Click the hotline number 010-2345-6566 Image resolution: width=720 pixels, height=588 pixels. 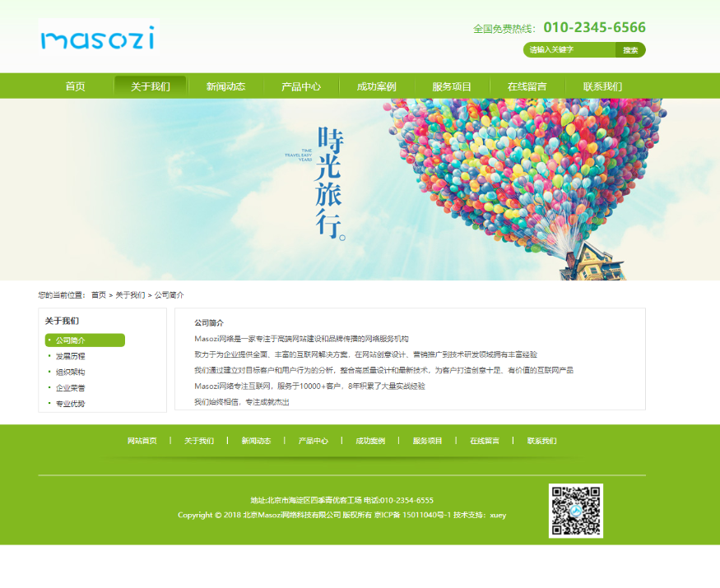point(595,27)
